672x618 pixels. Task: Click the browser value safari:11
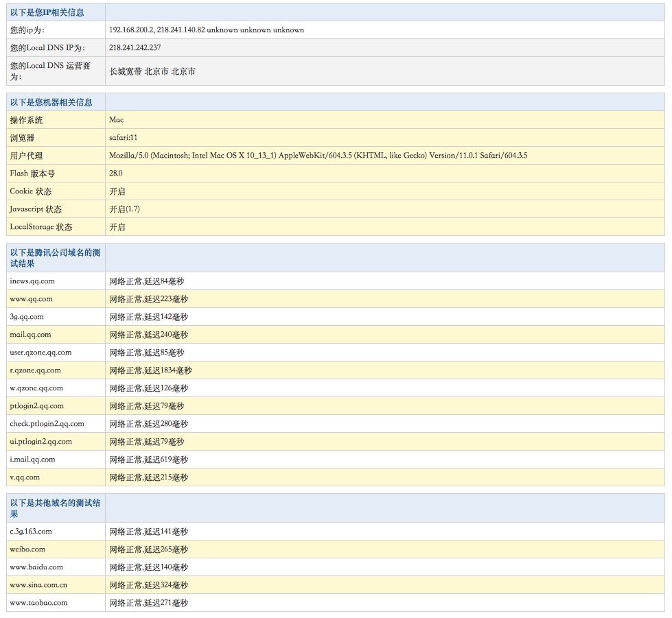[123, 137]
